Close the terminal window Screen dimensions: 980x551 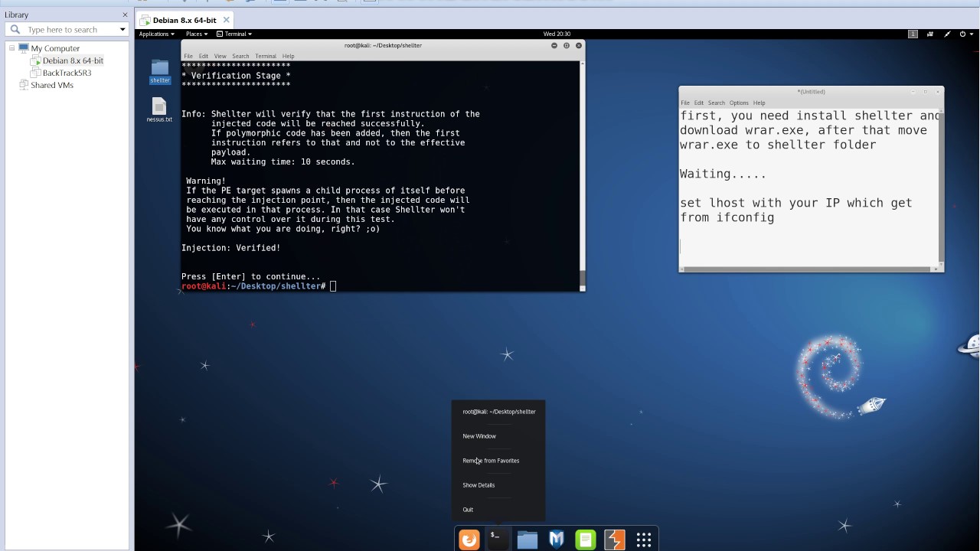579,45
